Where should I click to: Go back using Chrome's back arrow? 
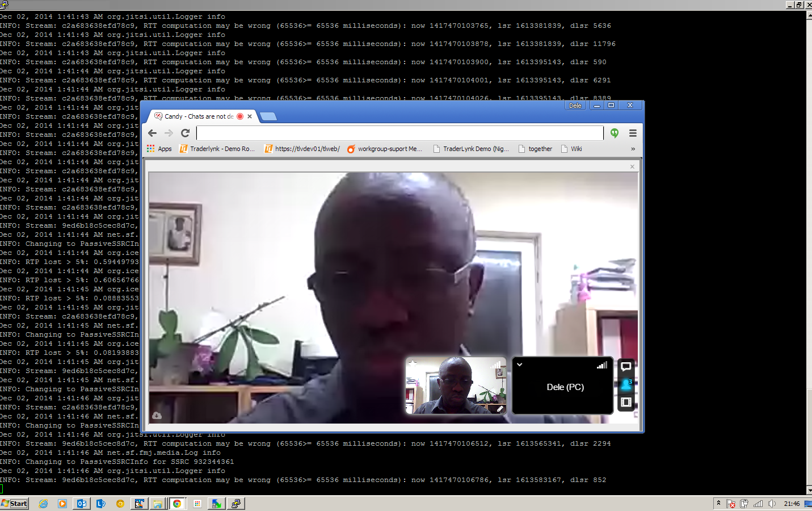(152, 133)
